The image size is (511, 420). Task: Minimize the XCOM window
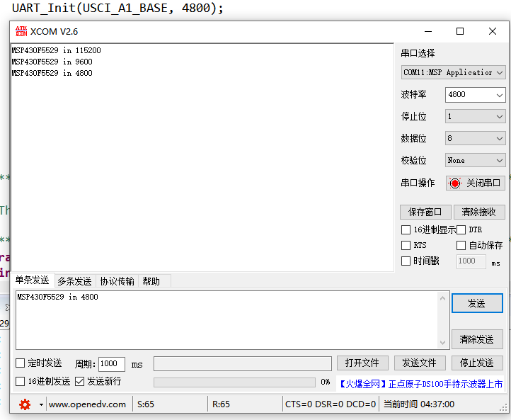(x=428, y=31)
